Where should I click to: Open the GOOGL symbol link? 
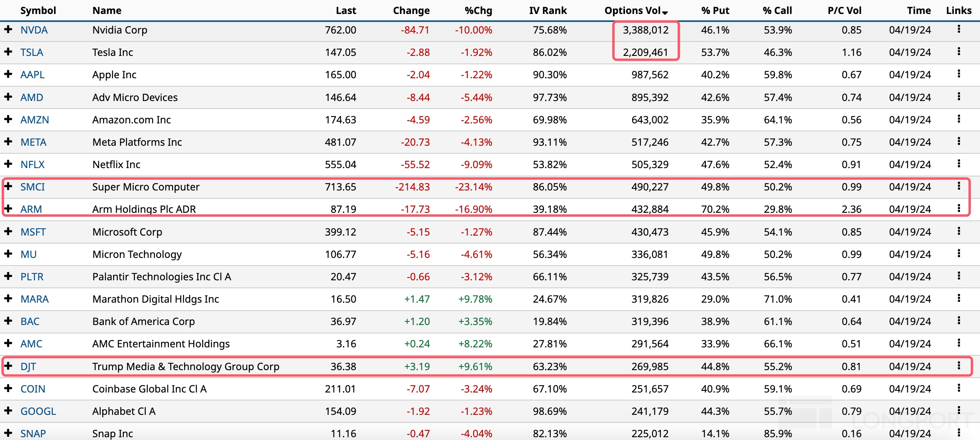38,411
